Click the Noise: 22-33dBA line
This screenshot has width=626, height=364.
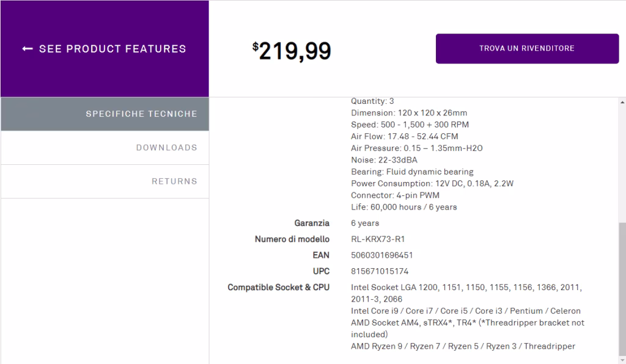[x=384, y=160]
